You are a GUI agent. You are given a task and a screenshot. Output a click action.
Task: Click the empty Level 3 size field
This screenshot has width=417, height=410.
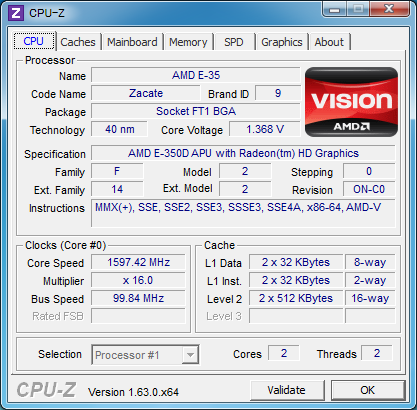click(x=296, y=316)
